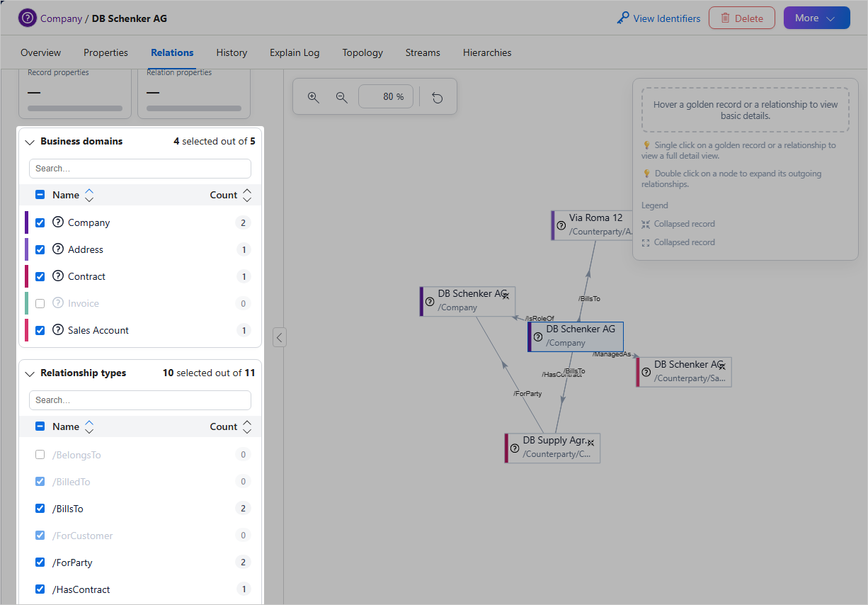
Task: Click the icon on the DB Supply Agr. node
Action: pyautogui.click(x=515, y=448)
